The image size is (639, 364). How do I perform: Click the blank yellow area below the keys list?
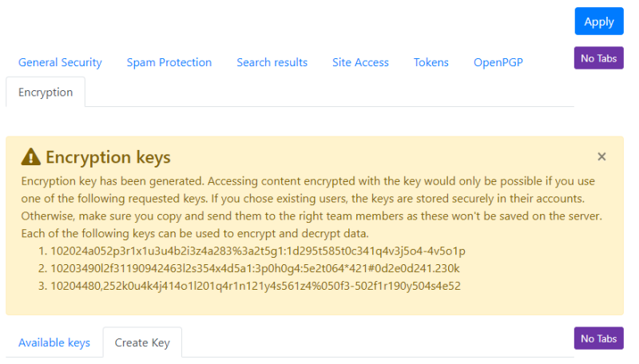pyautogui.click(x=315, y=304)
